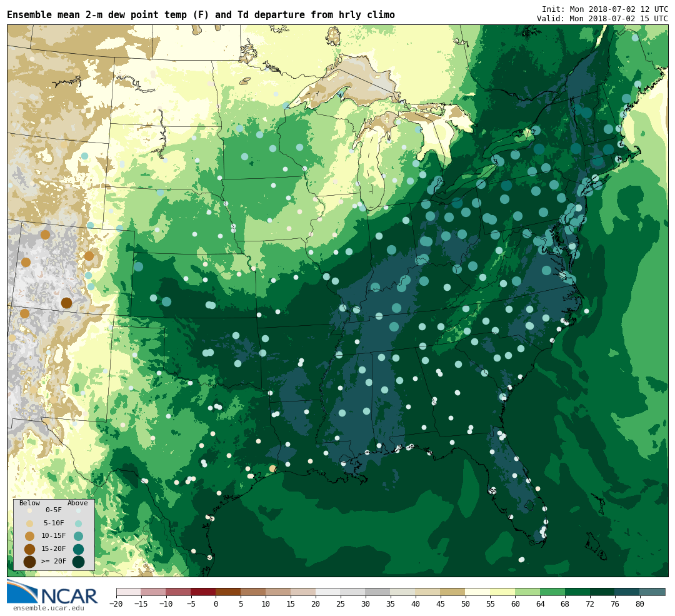Select the -5 to 0 dark red swatch
675x616 pixels.
point(204,592)
